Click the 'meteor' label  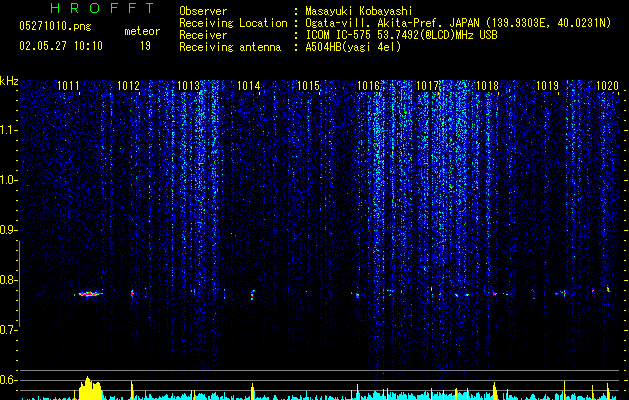pyautogui.click(x=142, y=31)
